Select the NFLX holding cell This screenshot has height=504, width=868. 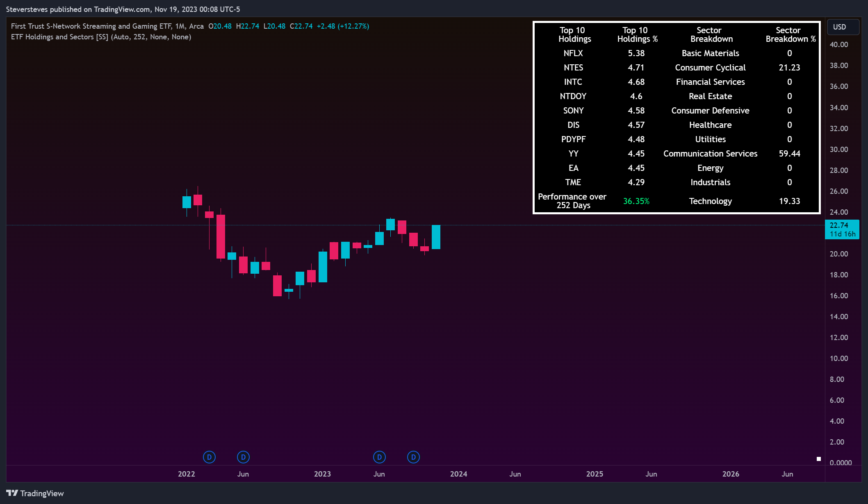pyautogui.click(x=573, y=53)
